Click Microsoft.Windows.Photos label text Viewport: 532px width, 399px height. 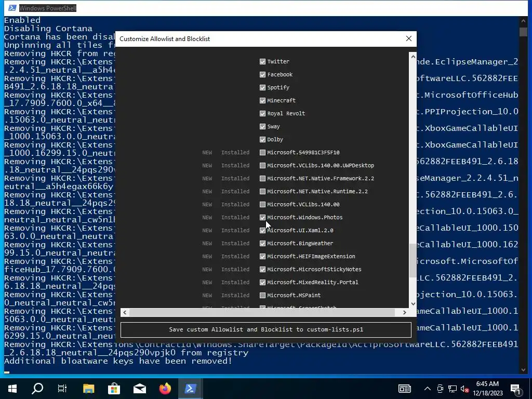coord(304,218)
